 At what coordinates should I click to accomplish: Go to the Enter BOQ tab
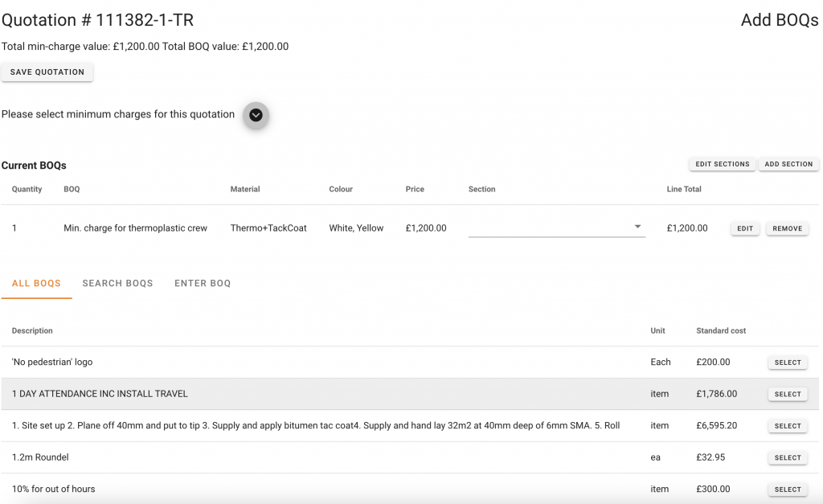coord(203,284)
